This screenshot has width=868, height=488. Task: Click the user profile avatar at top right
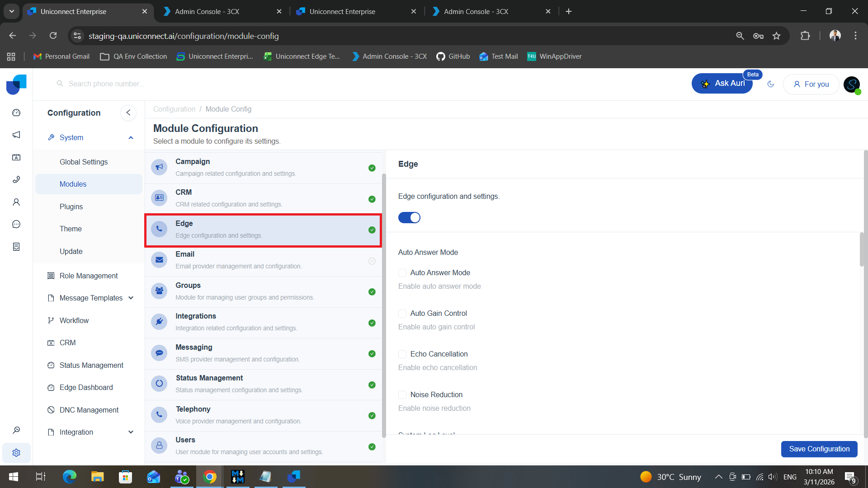pos(852,84)
